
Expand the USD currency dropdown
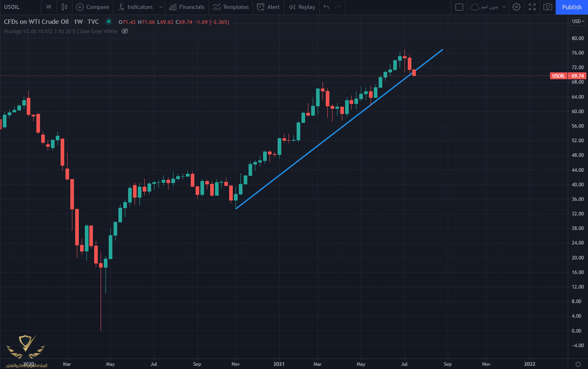tap(578, 21)
